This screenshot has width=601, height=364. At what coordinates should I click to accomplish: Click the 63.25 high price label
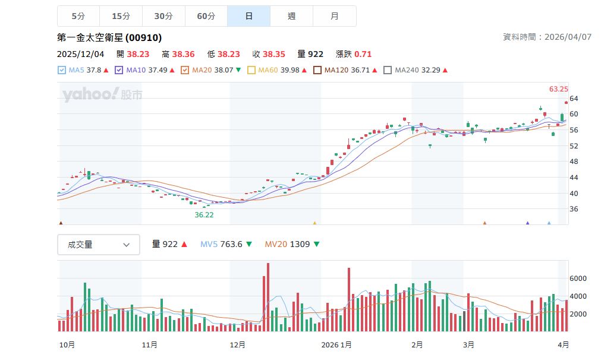pyautogui.click(x=558, y=89)
